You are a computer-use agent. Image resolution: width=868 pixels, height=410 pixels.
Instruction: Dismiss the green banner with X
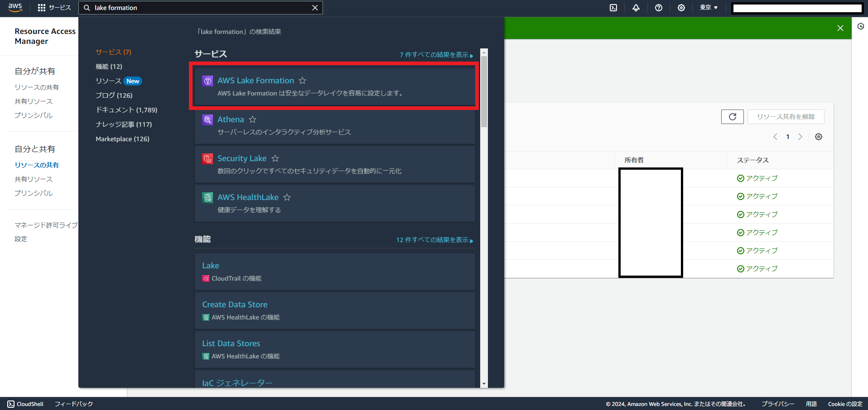click(840, 28)
